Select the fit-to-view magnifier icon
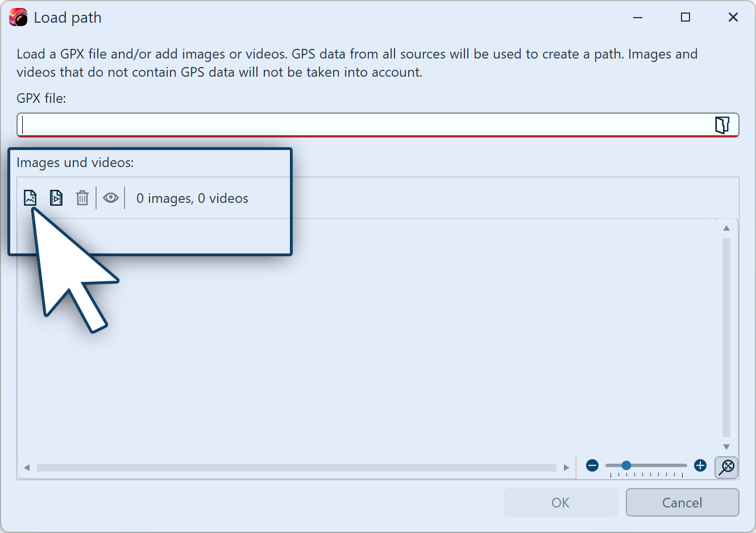 pos(726,467)
